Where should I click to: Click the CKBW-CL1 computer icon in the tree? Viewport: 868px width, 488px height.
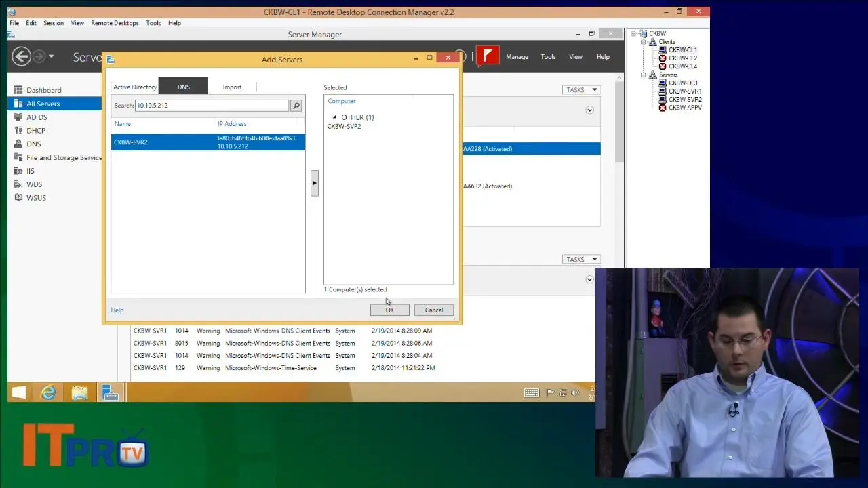663,50
